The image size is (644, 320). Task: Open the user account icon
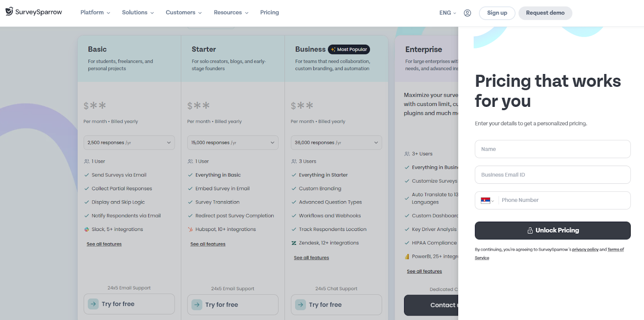(x=467, y=13)
